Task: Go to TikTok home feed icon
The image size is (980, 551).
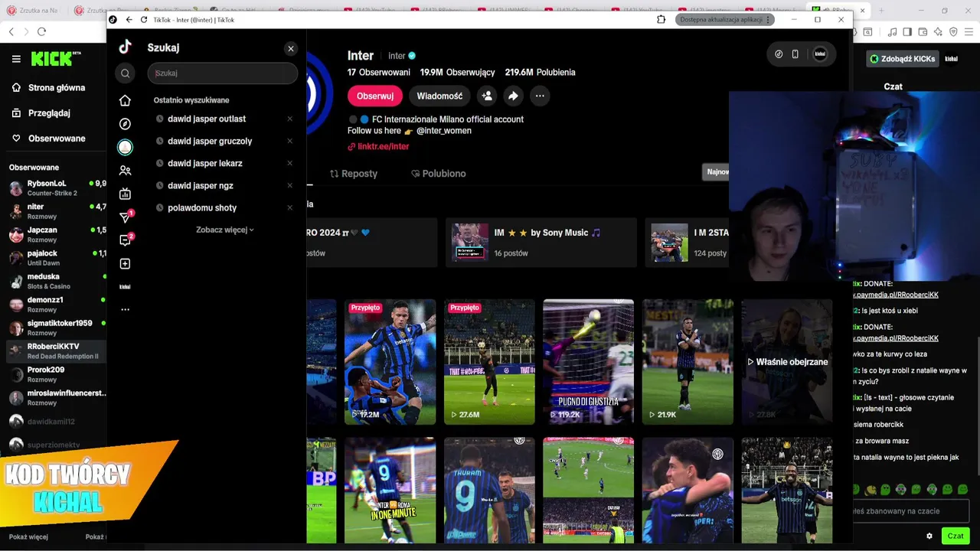Action: click(125, 100)
